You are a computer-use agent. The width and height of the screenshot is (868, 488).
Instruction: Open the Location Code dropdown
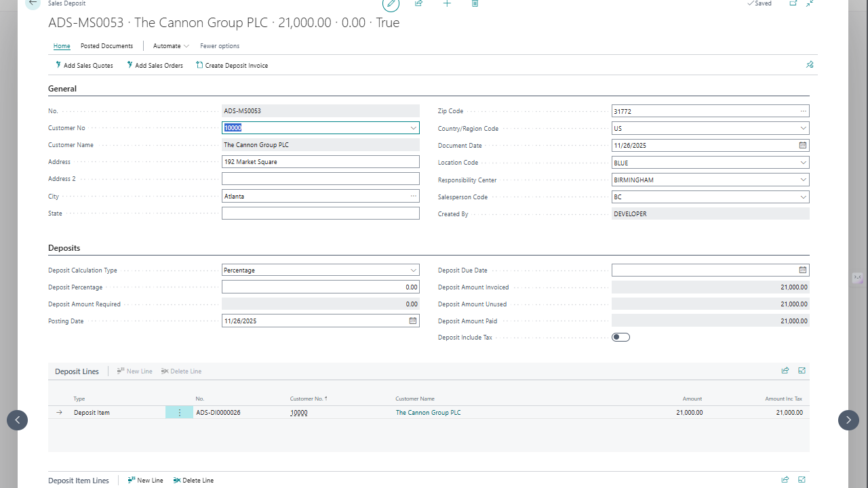pos(803,163)
